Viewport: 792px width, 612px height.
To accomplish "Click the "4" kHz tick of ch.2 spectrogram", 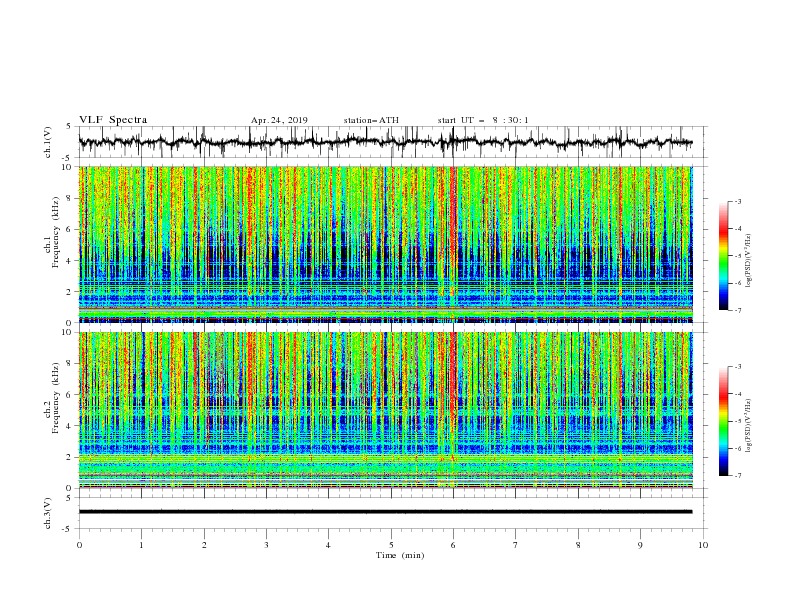I will 70,426.
